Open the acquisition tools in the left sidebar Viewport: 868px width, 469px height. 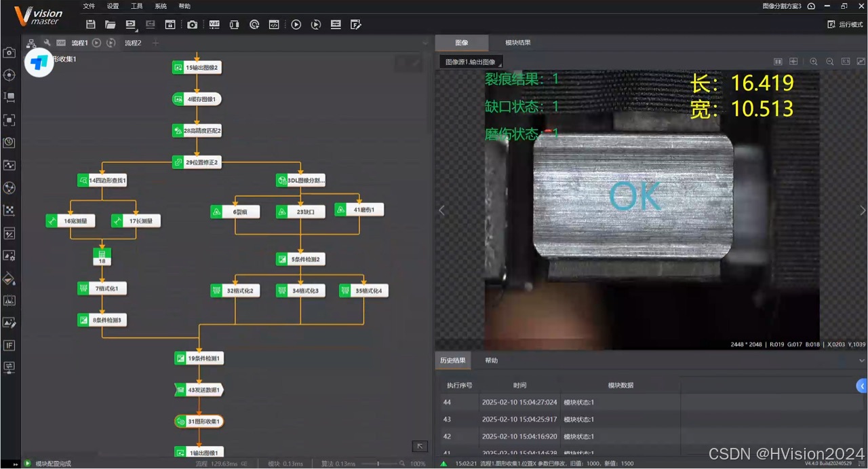9,52
